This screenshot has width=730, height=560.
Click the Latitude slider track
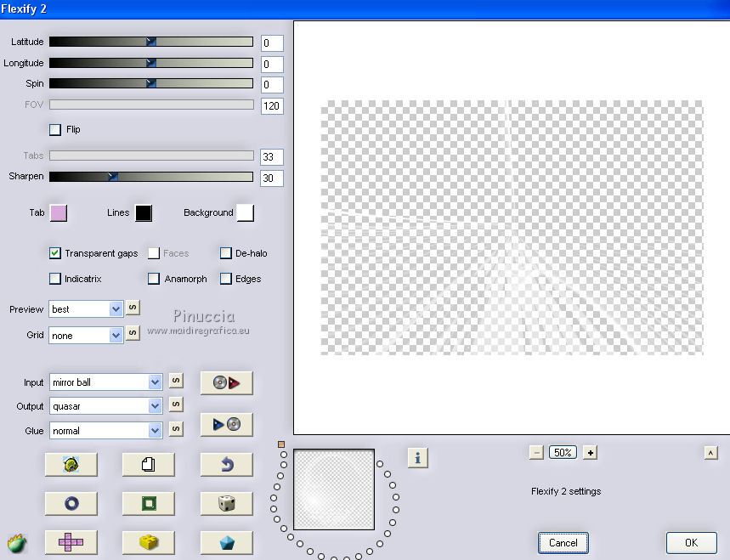(151, 42)
